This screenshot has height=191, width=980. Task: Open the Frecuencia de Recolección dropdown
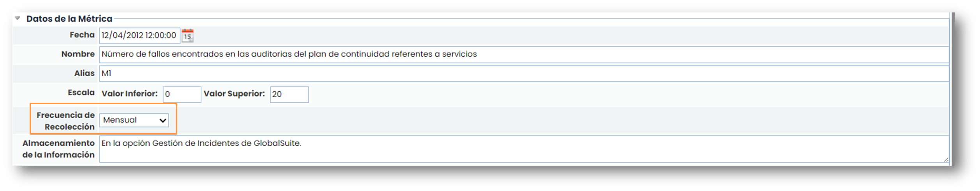coord(134,120)
